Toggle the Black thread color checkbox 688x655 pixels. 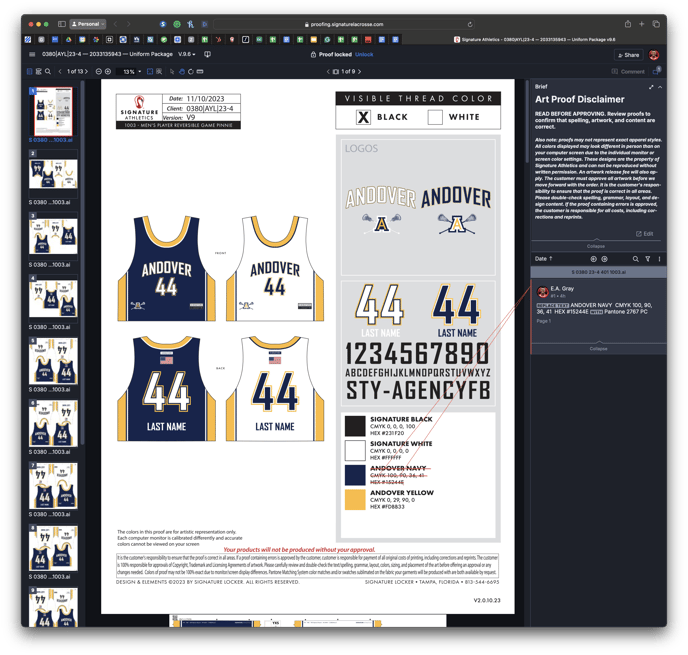[x=363, y=117]
